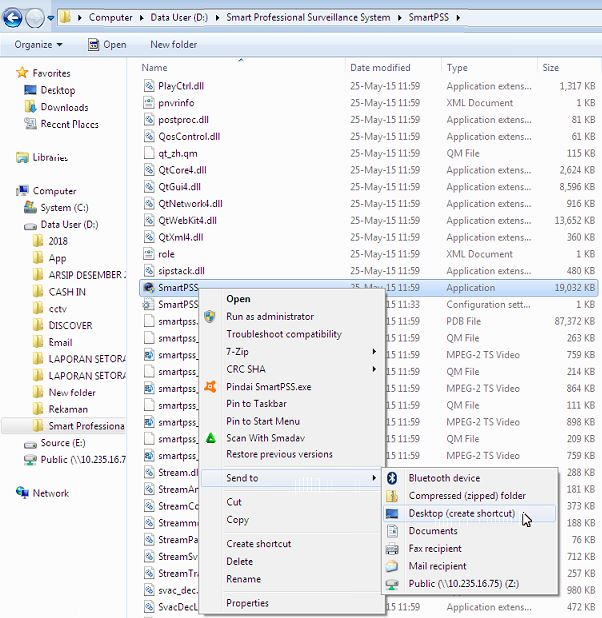Sort by Name column header
The width and height of the screenshot is (602, 618).
click(x=154, y=68)
